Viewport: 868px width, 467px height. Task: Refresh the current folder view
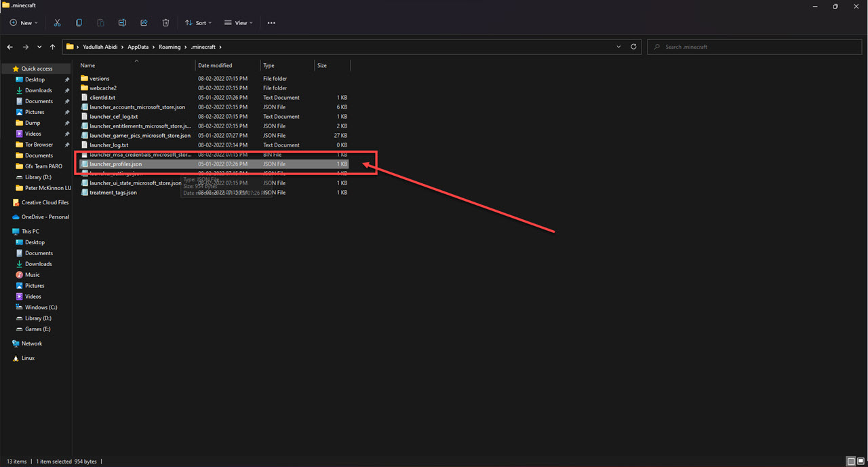coord(633,47)
